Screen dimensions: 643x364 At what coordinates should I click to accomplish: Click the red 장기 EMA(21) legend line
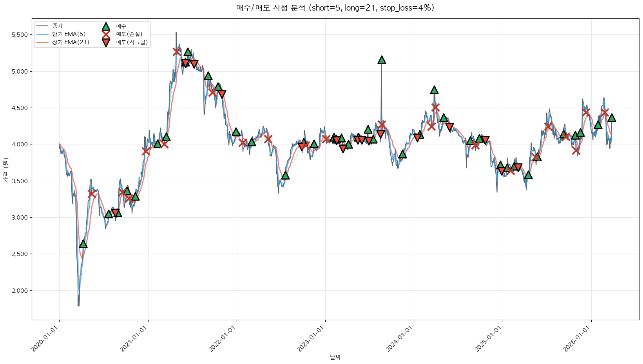point(43,42)
